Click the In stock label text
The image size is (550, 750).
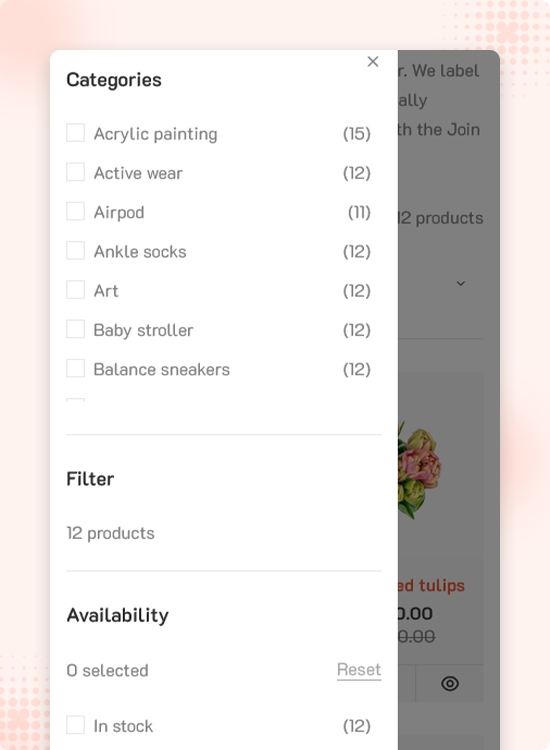coord(123,726)
